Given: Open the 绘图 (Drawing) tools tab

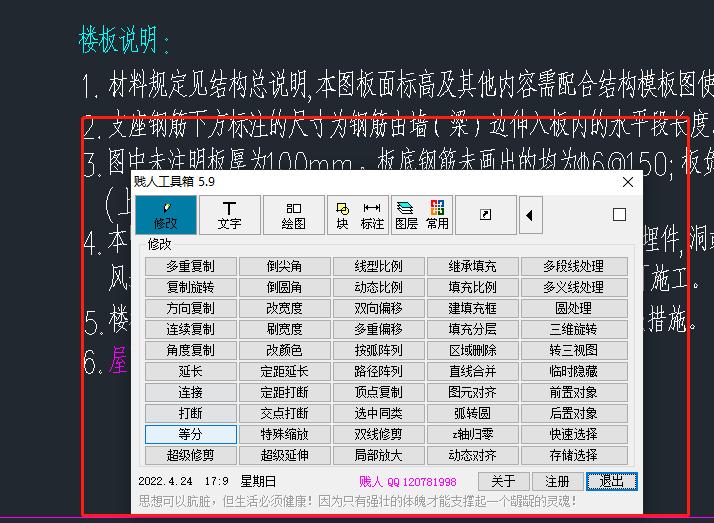Looking at the screenshot, I should click(294, 215).
